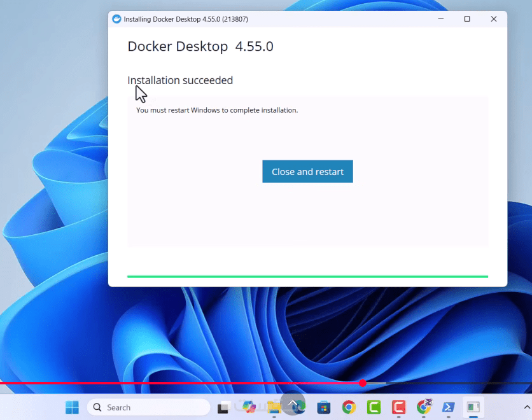Maximize the Docker installer window
This screenshot has height=420, width=532.
pyautogui.click(x=467, y=19)
